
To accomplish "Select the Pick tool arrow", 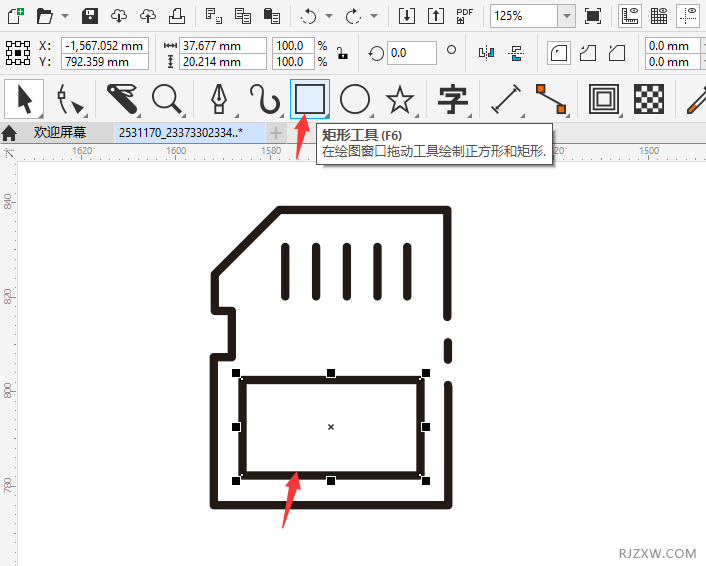I will click(x=24, y=99).
